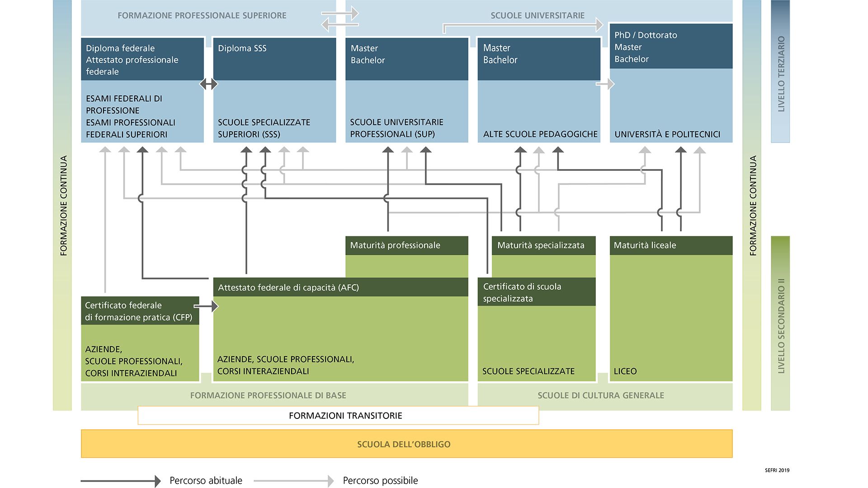Click the dark Percorso abituale legend arrow
The width and height of the screenshot is (868, 488).
(121, 481)
